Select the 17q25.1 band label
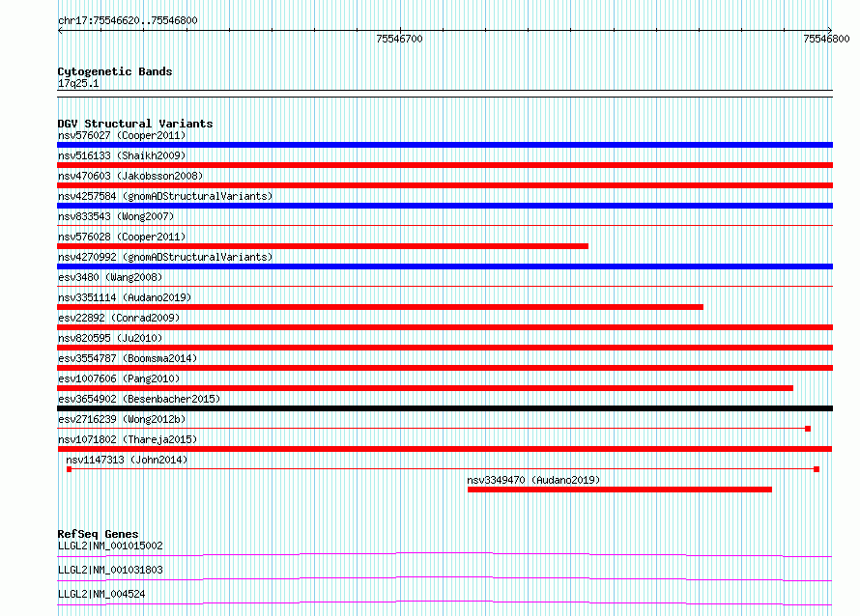The height and width of the screenshot is (616, 860). tap(78, 83)
